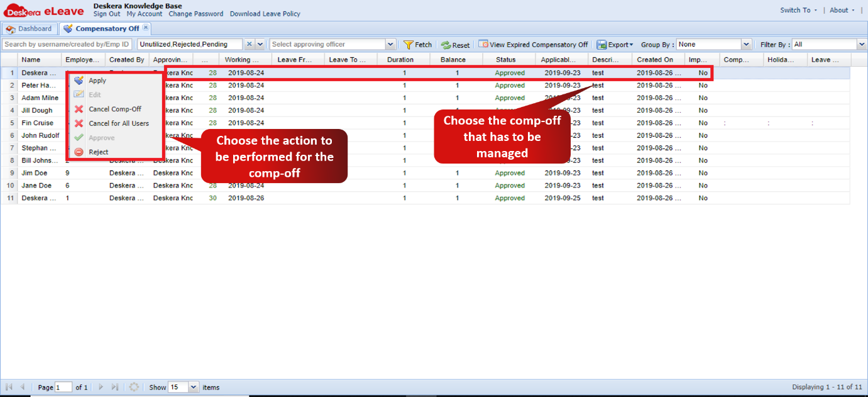Viewport: 868px width, 397px height.
Task: Switch to the Dashboard tab
Action: click(30, 28)
